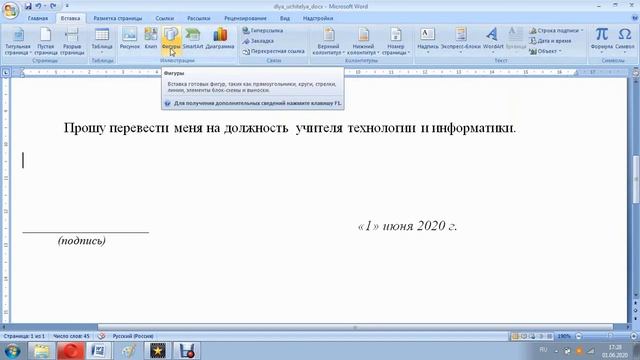Image resolution: width=640 pixels, height=360 pixels.
Task: Insert a formula (Формула)
Action: [x=601, y=39]
